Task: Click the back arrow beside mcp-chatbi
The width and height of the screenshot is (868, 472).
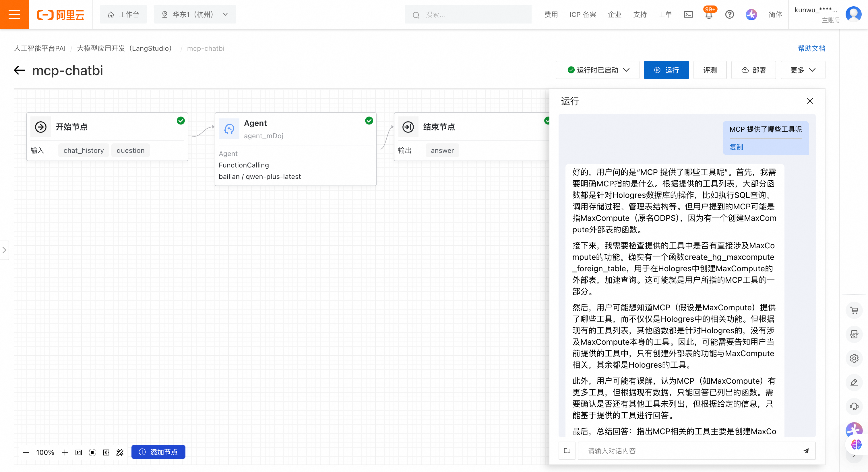Action: pyautogui.click(x=20, y=70)
